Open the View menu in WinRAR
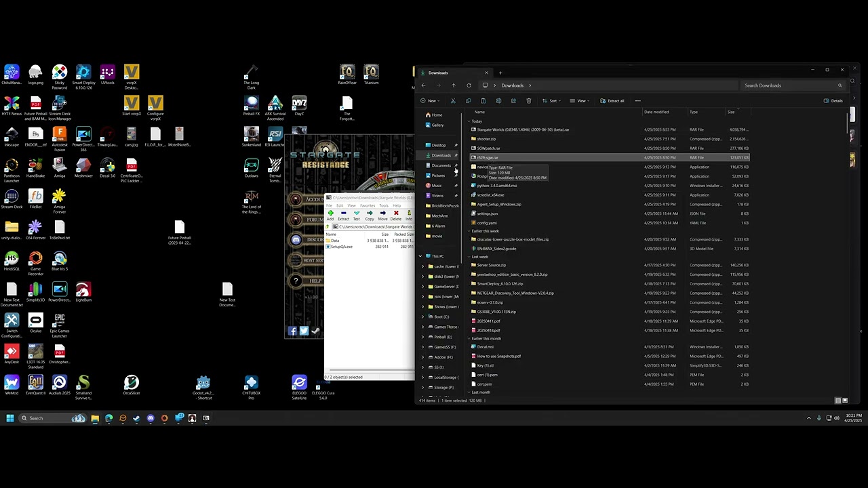The width and height of the screenshot is (868, 488). point(351,205)
